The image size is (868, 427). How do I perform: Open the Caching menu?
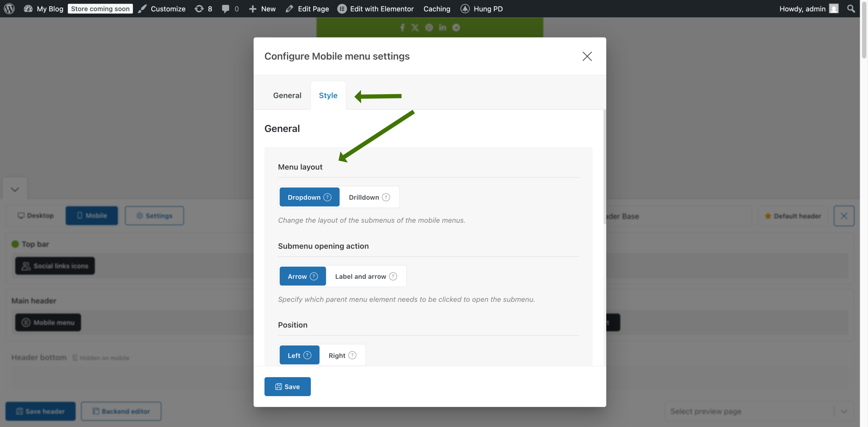pyautogui.click(x=437, y=9)
